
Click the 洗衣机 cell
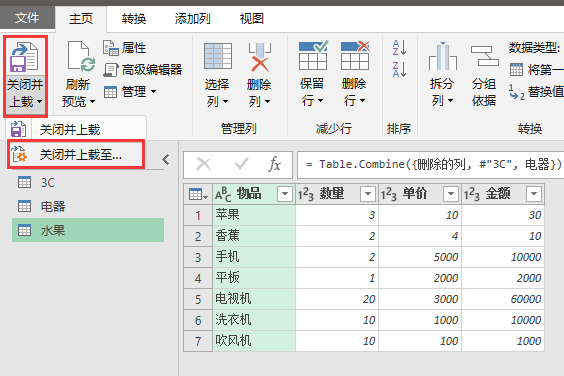(254, 320)
